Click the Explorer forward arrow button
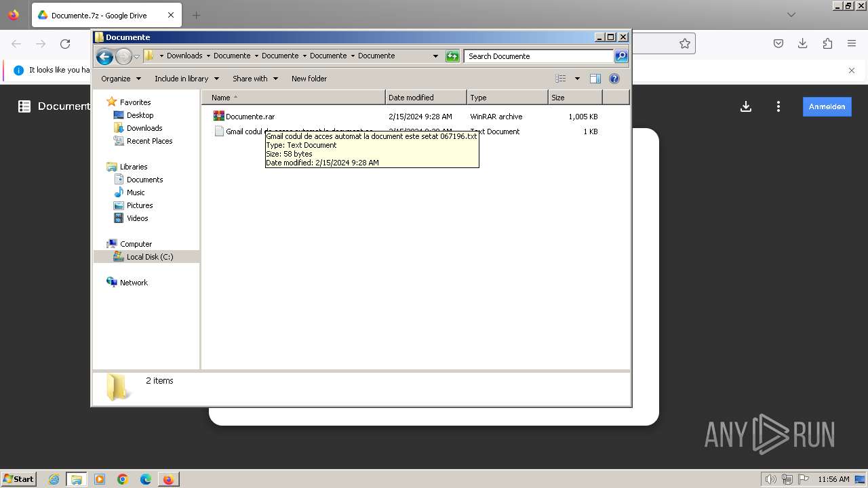Viewport: 868px width, 488px height. click(x=123, y=56)
